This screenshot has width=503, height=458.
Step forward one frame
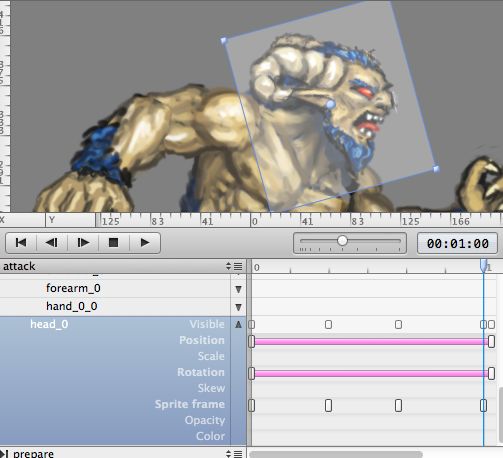click(83, 243)
